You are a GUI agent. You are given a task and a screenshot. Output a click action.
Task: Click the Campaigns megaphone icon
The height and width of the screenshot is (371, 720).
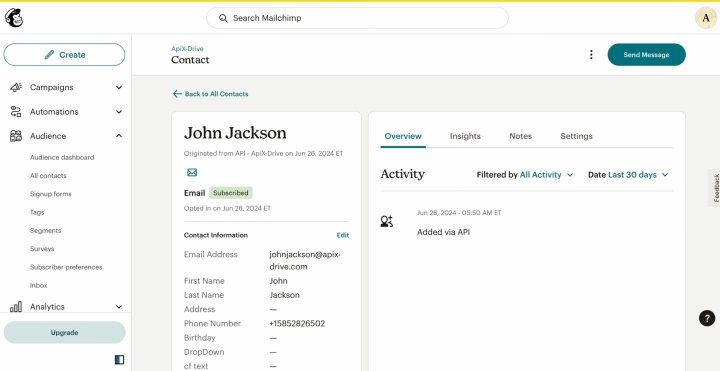(16, 87)
